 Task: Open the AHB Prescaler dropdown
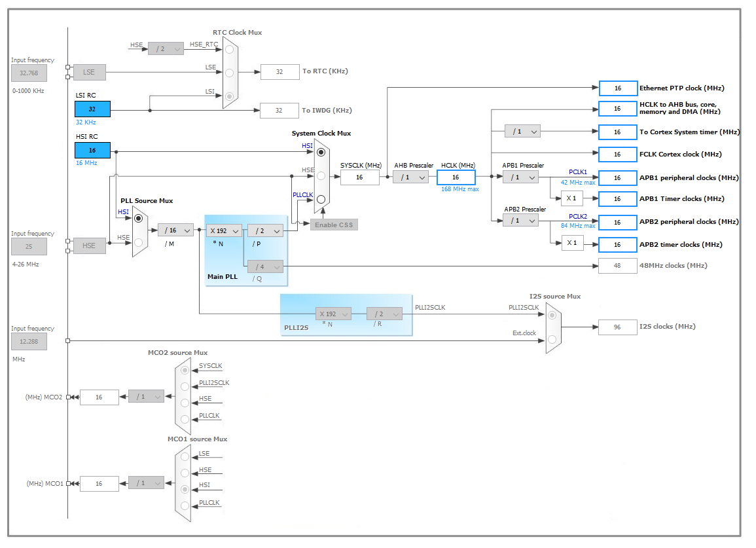click(410, 177)
